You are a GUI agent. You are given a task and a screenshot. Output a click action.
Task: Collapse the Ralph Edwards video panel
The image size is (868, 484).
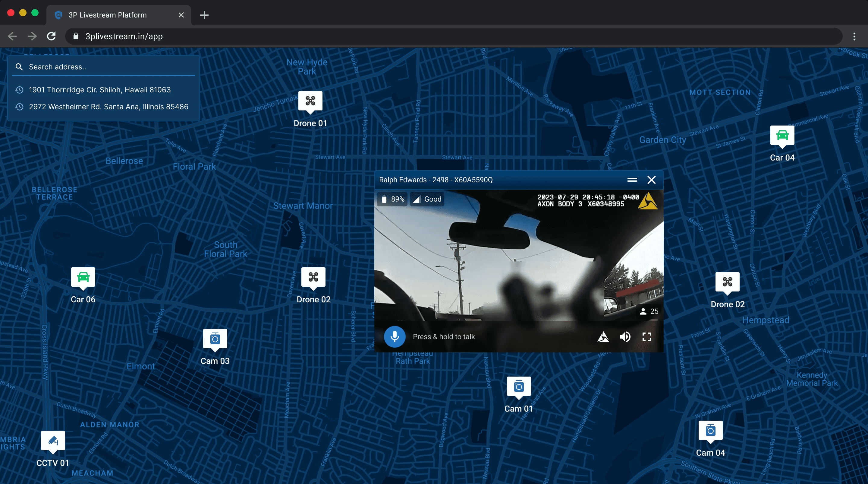[632, 180]
